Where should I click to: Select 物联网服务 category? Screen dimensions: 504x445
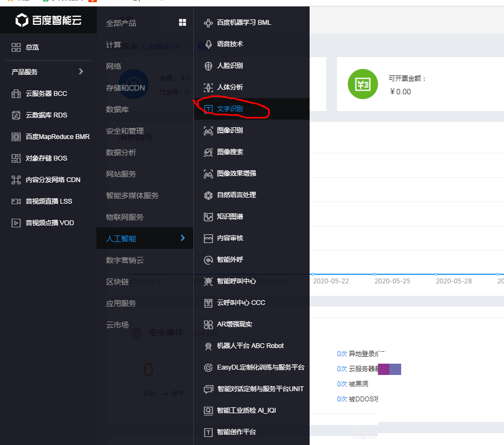point(125,217)
